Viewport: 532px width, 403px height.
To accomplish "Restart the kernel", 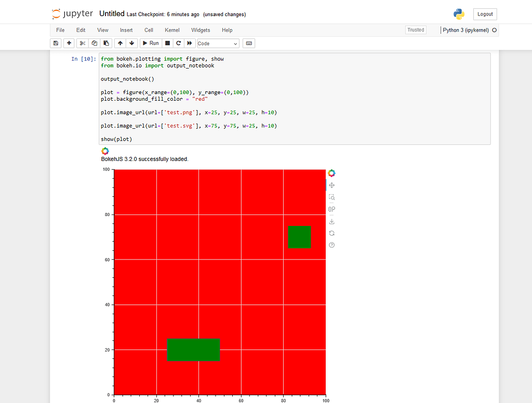I will 178,43.
